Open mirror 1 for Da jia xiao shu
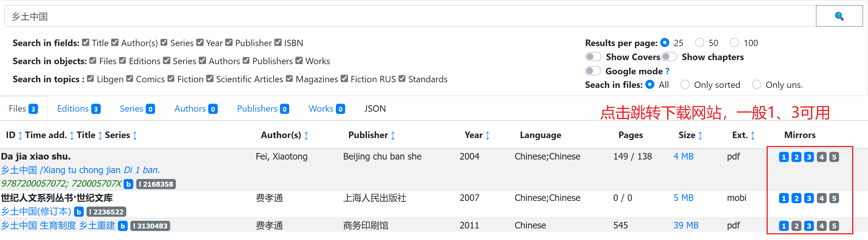868x240 pixels. point(783,157)
